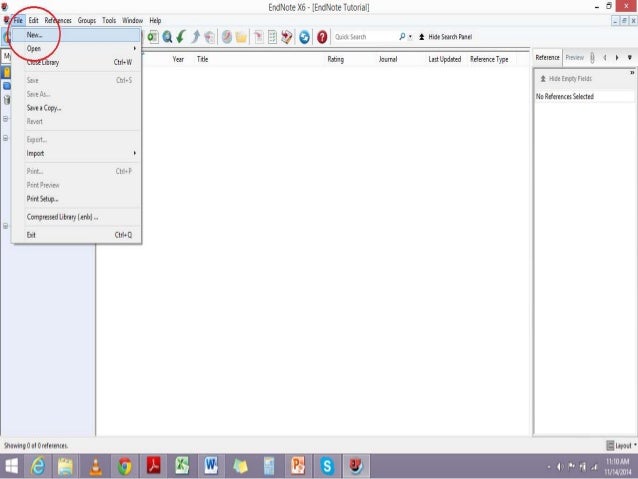Select Close Library from the File menu
Screen dimensions: 638x479
tap(76, 62)
